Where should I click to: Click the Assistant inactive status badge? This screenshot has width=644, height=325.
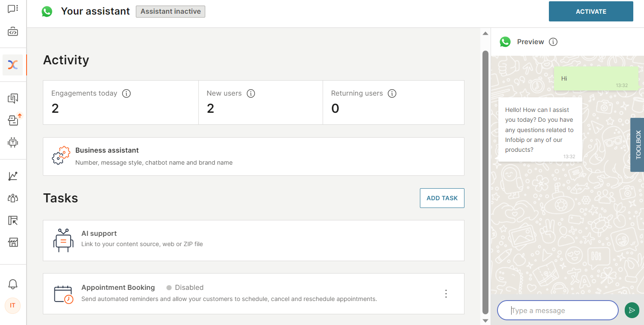171,12
